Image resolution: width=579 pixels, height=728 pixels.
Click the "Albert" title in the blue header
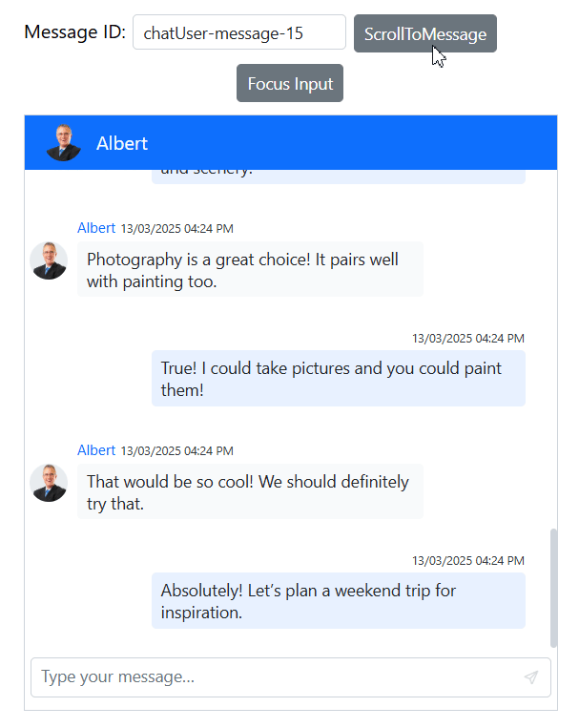122,143
